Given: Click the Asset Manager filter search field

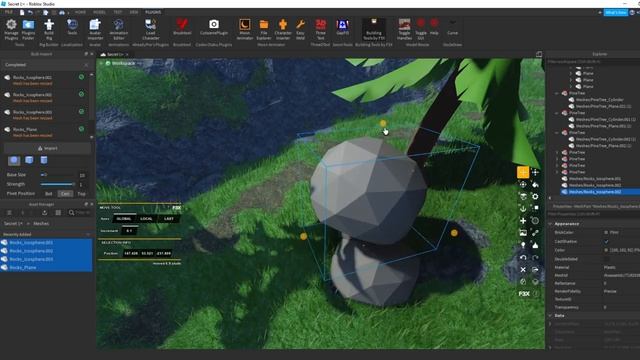Looking at the screenshot, I should pos(79,213).
